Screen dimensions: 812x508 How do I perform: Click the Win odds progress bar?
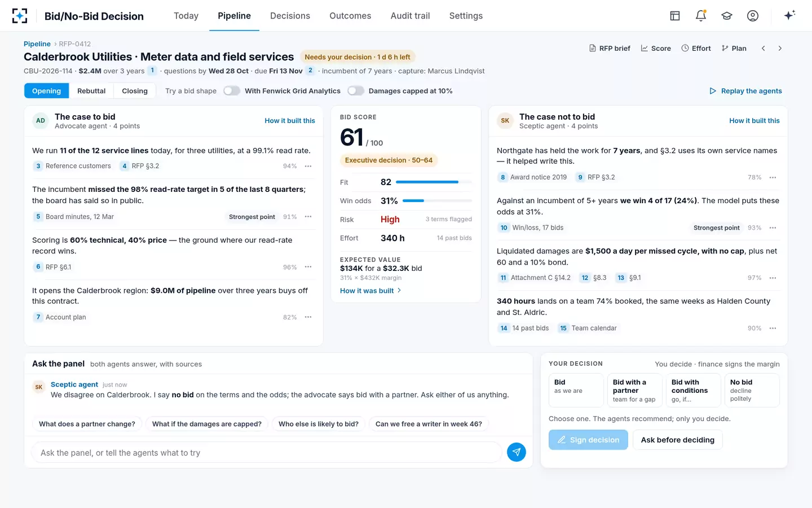point(438,201)
